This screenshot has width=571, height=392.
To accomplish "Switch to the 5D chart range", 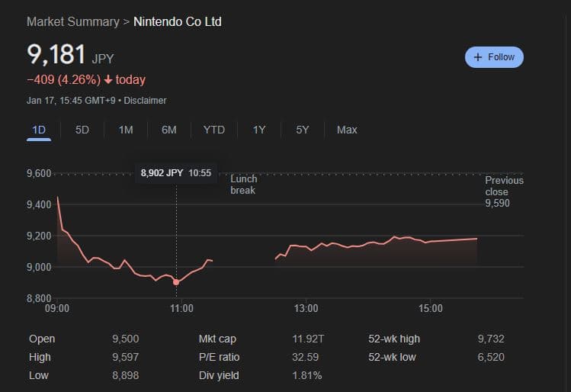I will point(82,130).
